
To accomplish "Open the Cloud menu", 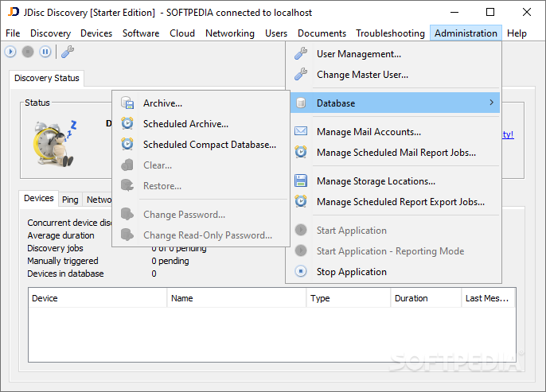I will [x=182, y=33].
